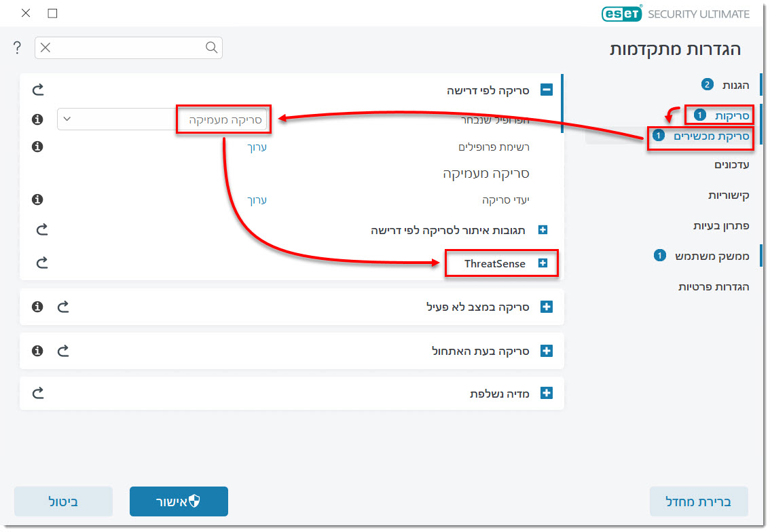Open the הגדרות פרטיות menu category
The width and height of the screenshot is (770, 532).
(714, 286)
